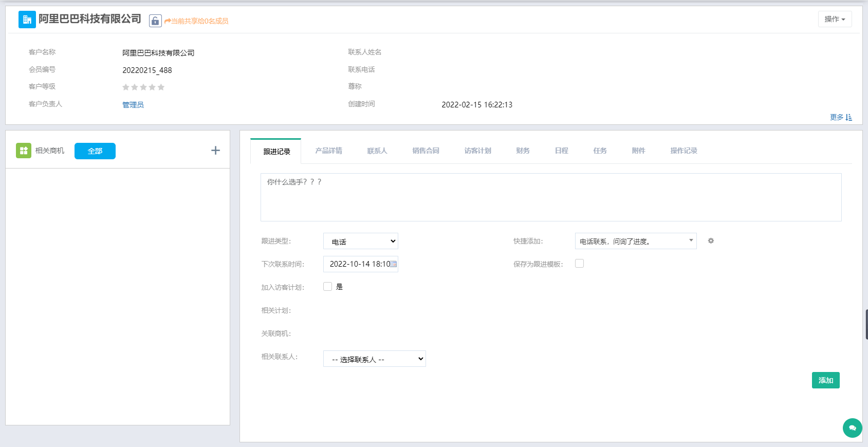Click 更多 to show more details
This screenshot has width=868, height=447.
(x=837, y=117)
